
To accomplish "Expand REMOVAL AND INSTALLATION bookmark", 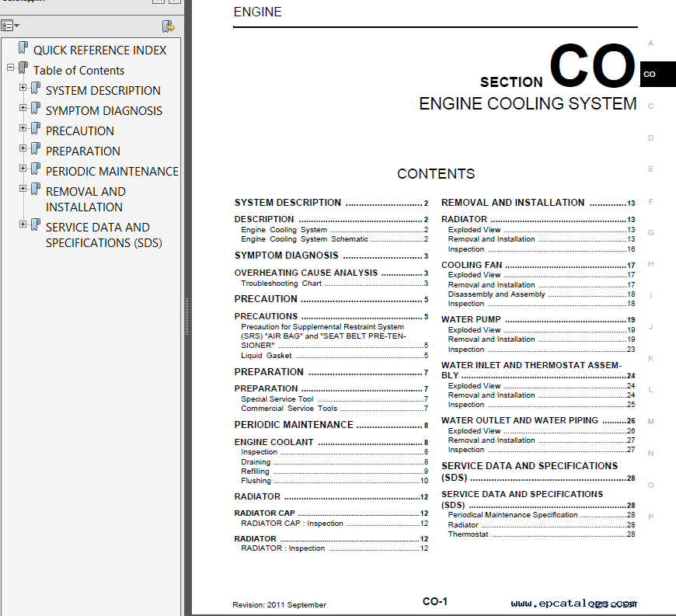I will (23, 189).
